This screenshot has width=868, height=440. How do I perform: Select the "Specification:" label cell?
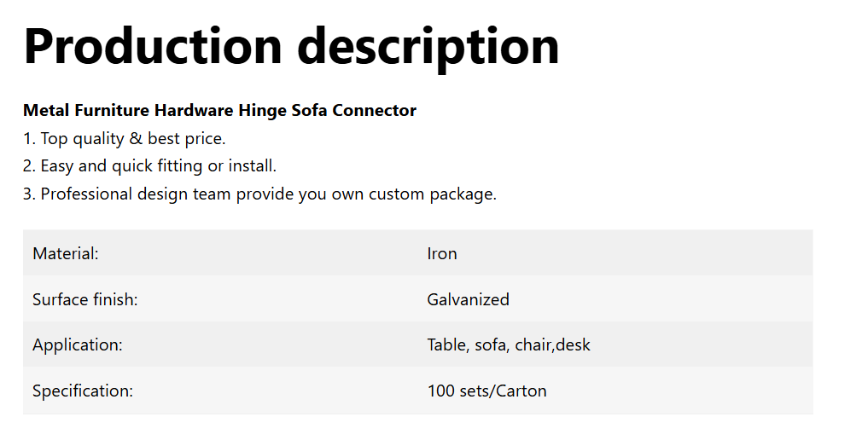tap(83, 391)
